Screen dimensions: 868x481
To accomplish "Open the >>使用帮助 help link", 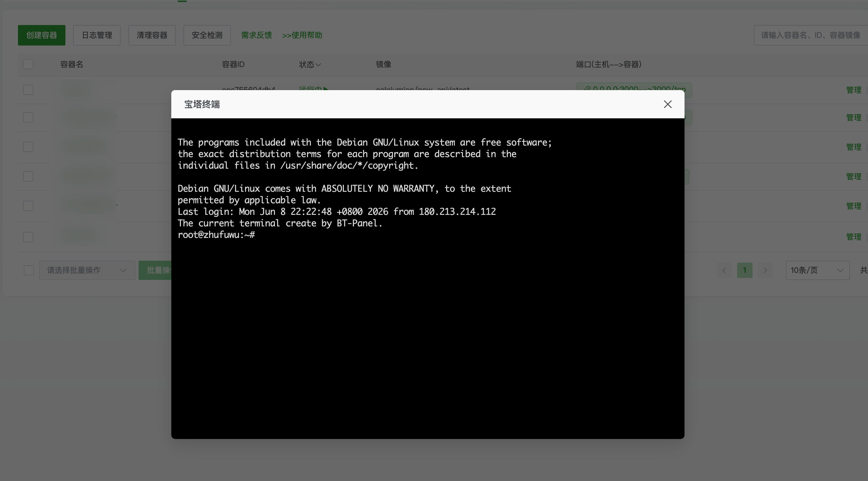I will pos(302,35).
